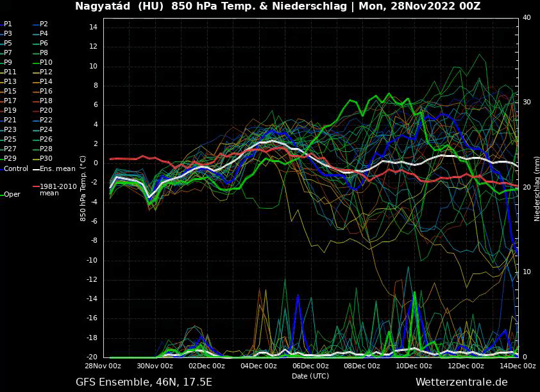Click the Wetterzentrale.de link text
Viewport: 540px width, 392px height.
461,382
